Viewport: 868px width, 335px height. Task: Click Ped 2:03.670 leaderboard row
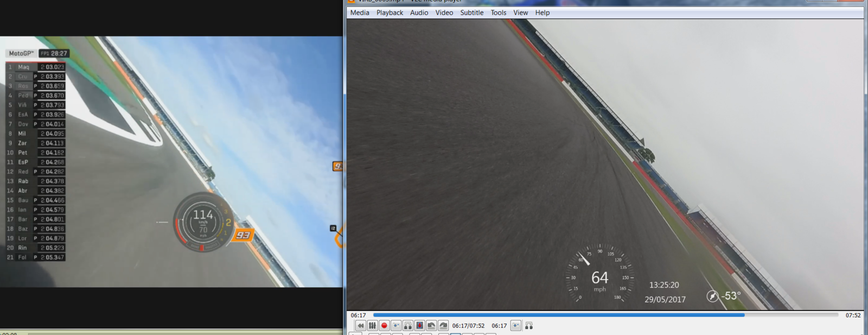[x=36, y=96]
